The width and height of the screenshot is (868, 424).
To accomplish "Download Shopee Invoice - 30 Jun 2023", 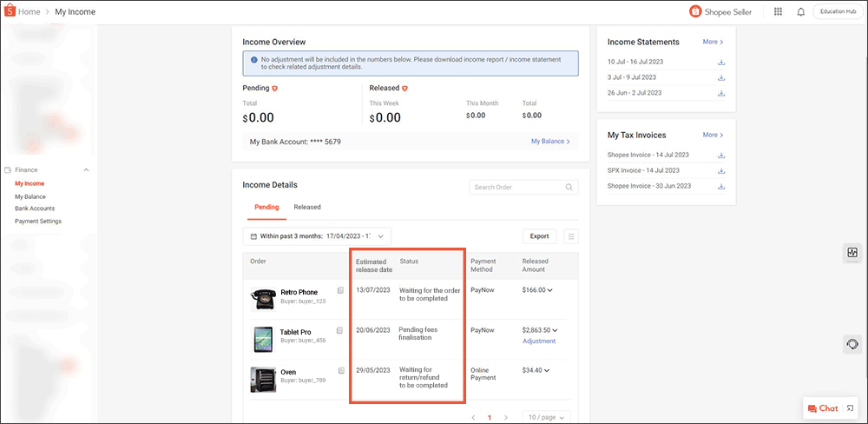I will point(721,186).
